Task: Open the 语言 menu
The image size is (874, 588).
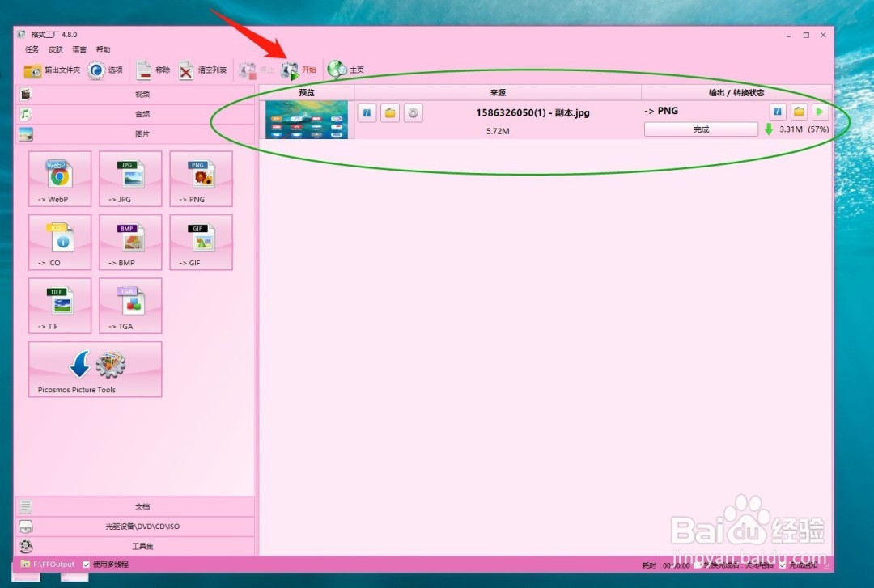Action: coord(79,49)
